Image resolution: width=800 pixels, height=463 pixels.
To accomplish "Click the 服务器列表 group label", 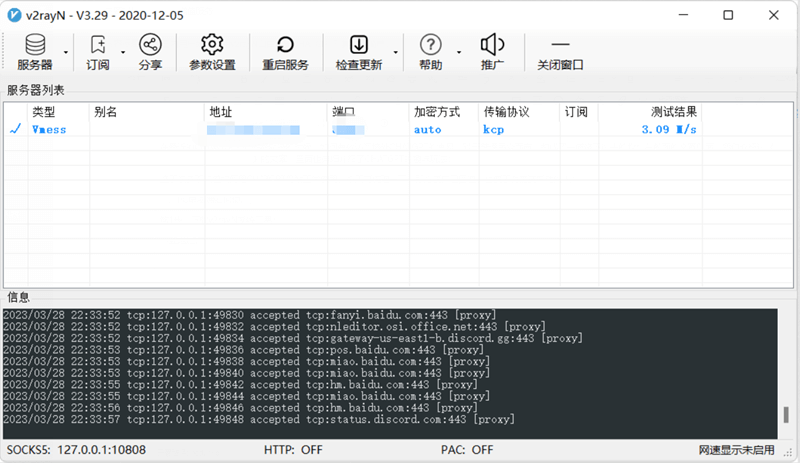I will tap(36, 90).
